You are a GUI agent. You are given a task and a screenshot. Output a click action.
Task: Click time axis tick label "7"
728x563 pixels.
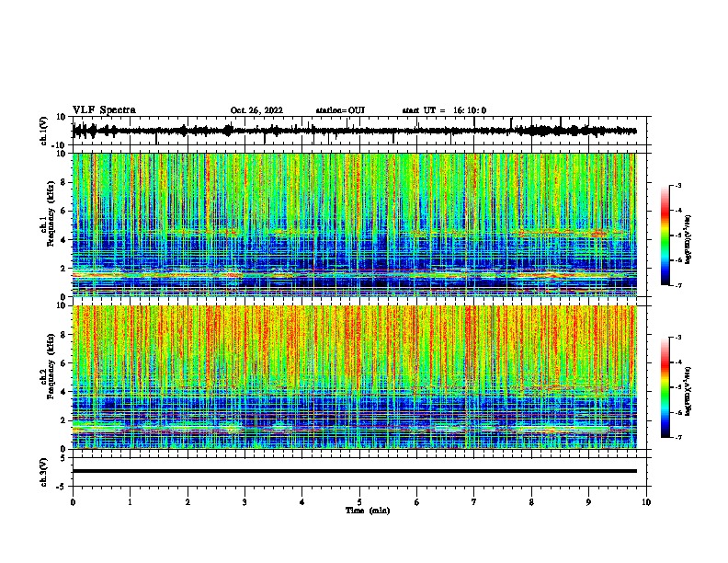tap(474, 502)
